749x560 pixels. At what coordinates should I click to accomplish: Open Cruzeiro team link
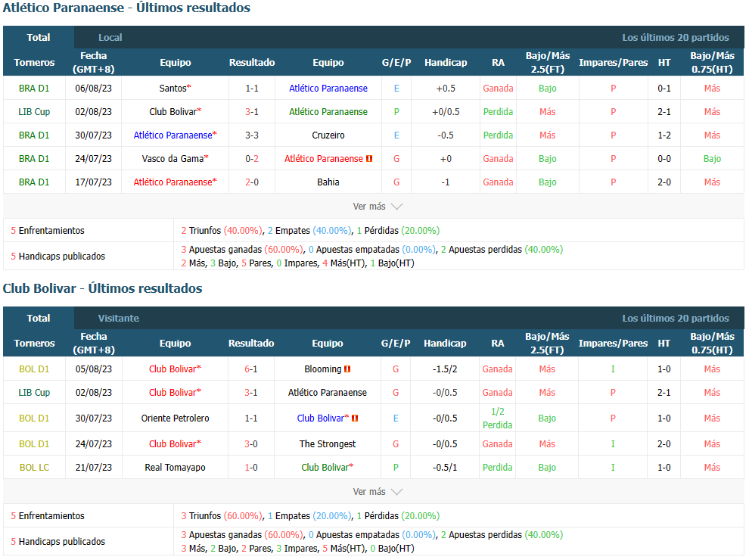click(328, 135)
